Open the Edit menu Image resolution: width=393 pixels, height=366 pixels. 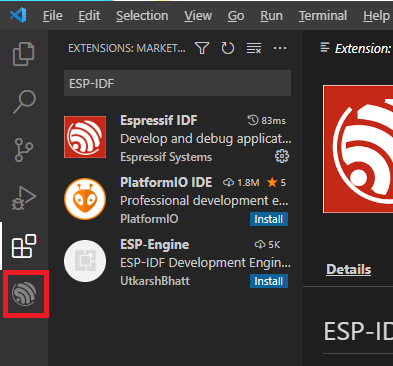(89, 16)
